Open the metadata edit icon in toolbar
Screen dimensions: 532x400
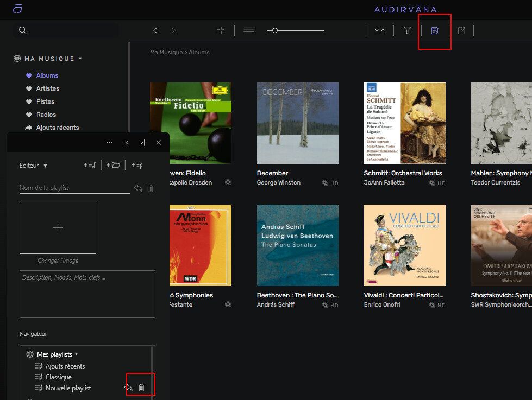tap(461, 31)
